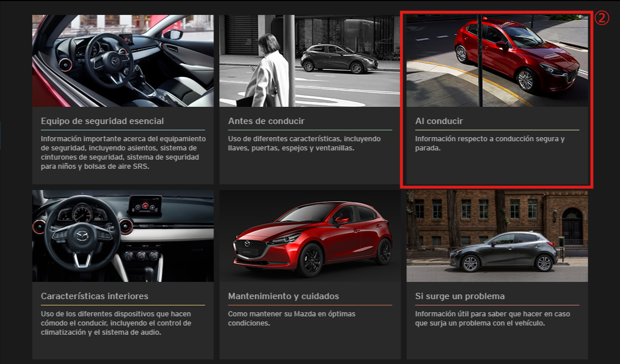Click the 'Como mantener su Mazda' description text

tap(292, 319)
